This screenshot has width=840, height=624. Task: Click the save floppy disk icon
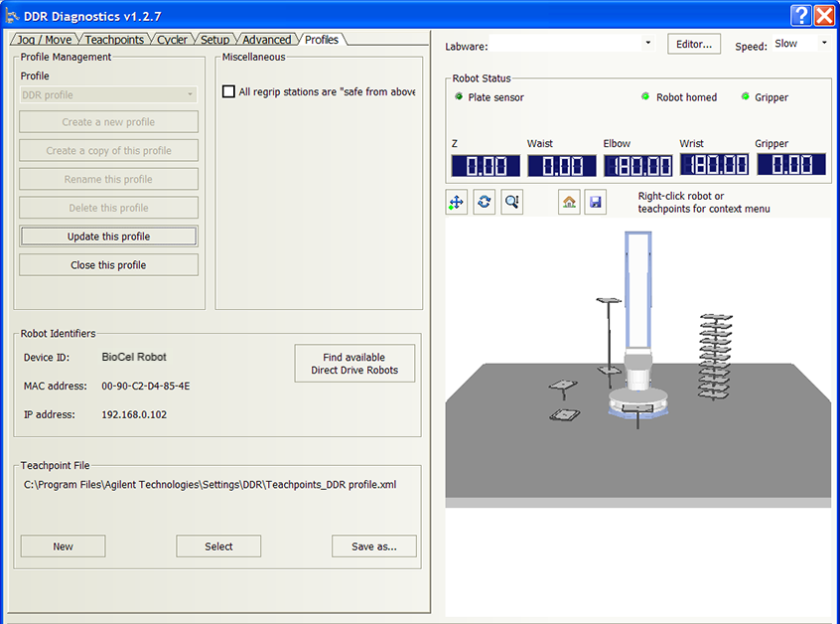pos(595,202)
